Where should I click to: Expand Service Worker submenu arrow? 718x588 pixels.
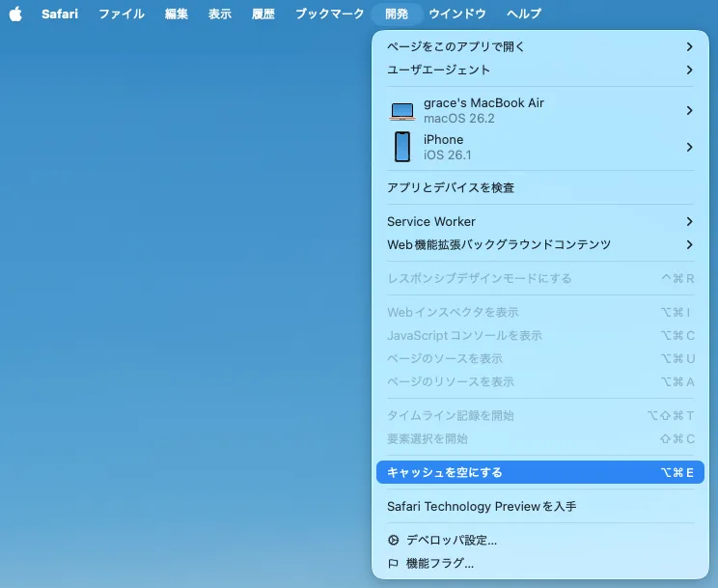click(x=690, y=221)
